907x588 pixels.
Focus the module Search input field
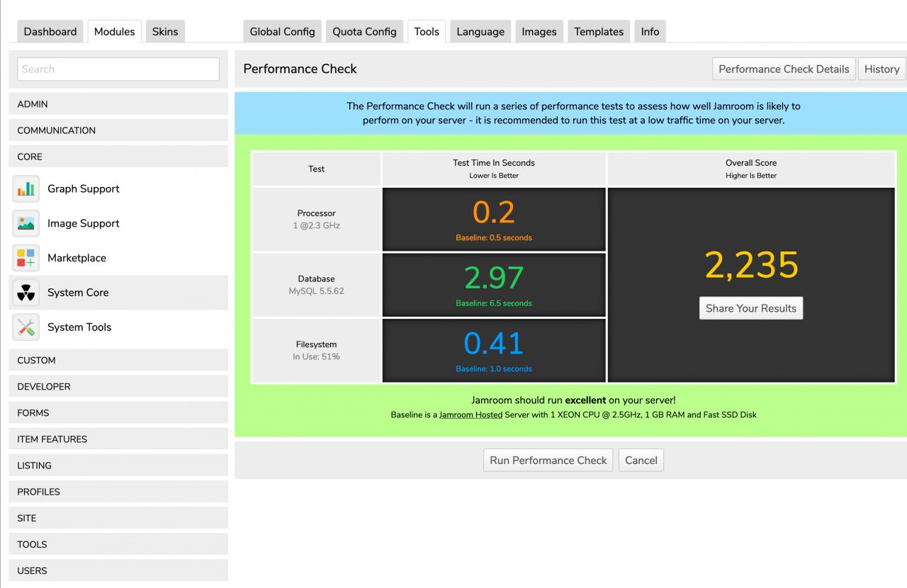[x=118, y=69]
